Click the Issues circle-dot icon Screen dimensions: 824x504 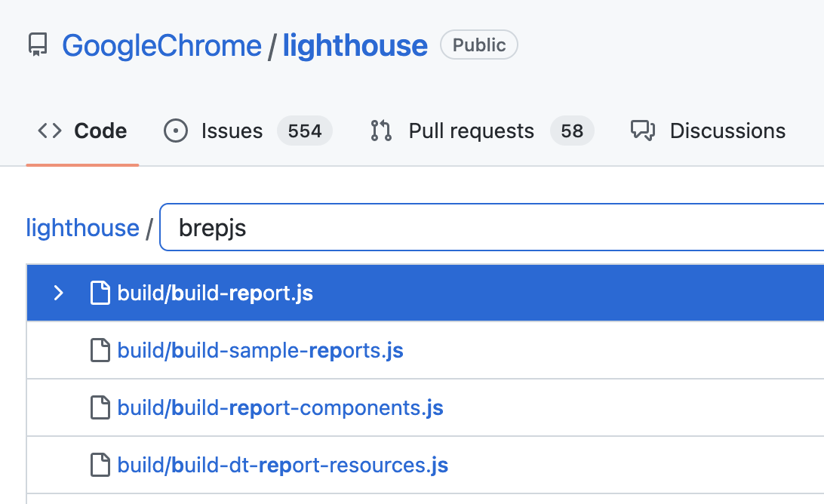coord(176,131)
